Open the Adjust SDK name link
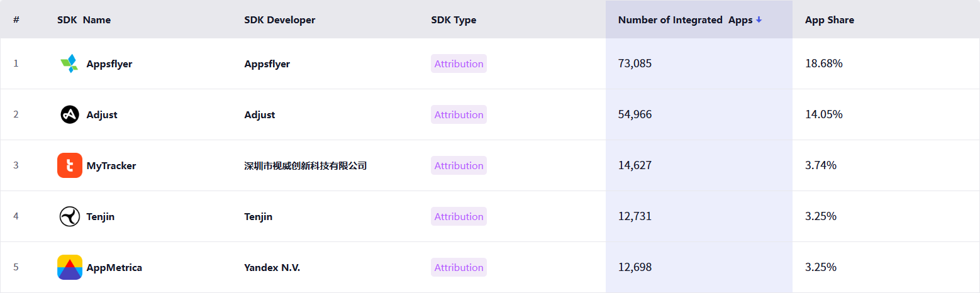 click(102, 114)
